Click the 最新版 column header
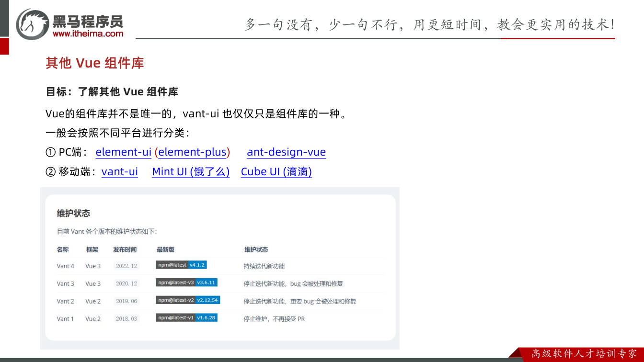 [165, 250]
